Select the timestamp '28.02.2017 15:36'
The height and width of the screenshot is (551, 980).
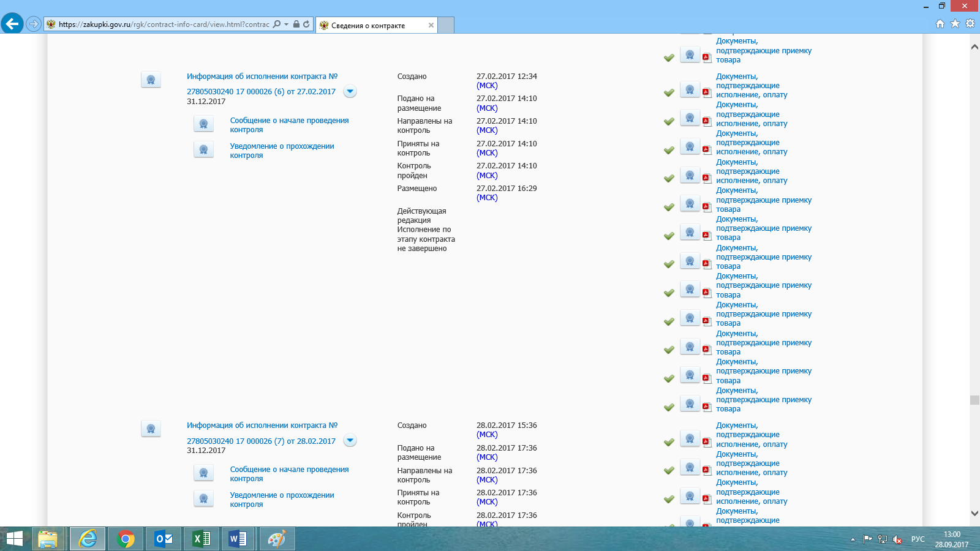[507, 425]
